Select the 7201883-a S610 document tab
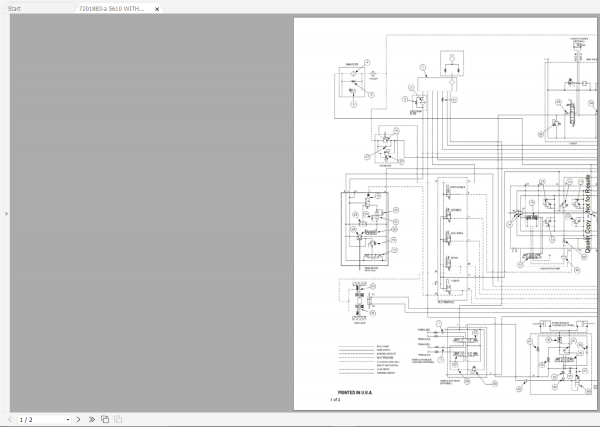600x427 pixels. pyautogui.click(x=112, y=8)
